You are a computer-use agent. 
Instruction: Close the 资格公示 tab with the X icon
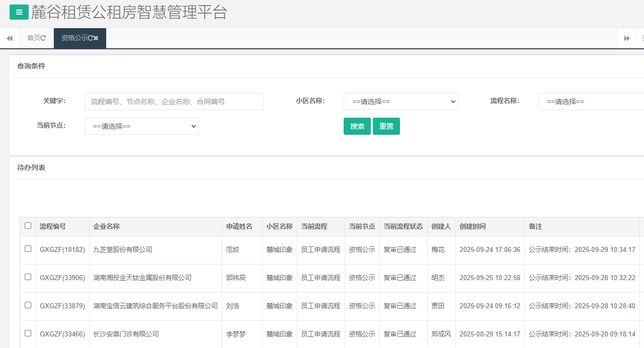(x=96, y=38)
